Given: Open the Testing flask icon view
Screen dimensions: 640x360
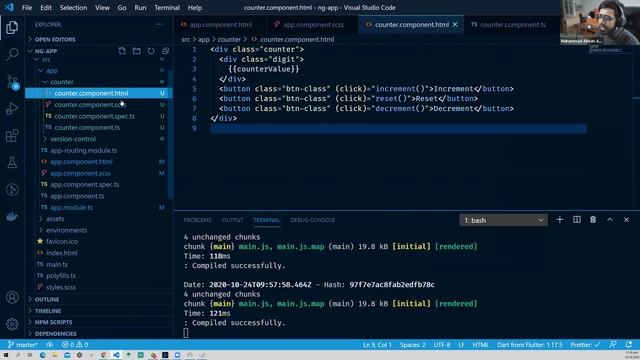Looking at the screenshot, I should coord(12,162).
